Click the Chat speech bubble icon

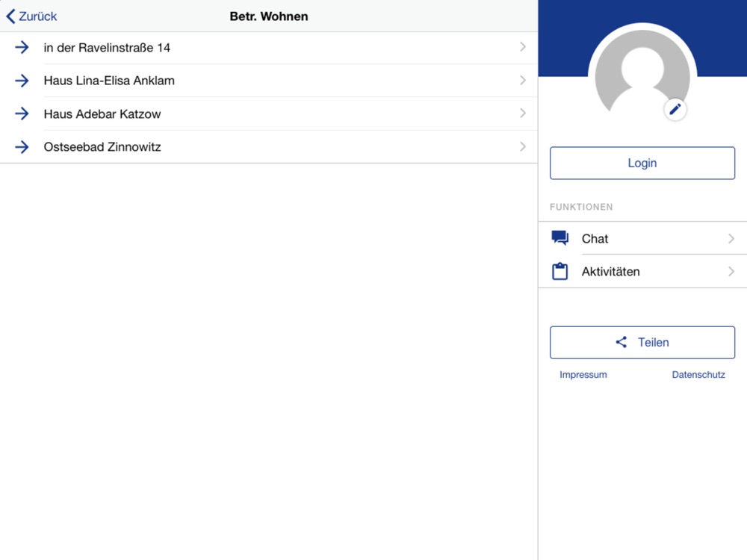pyautogui.click(x=560, y=238)
